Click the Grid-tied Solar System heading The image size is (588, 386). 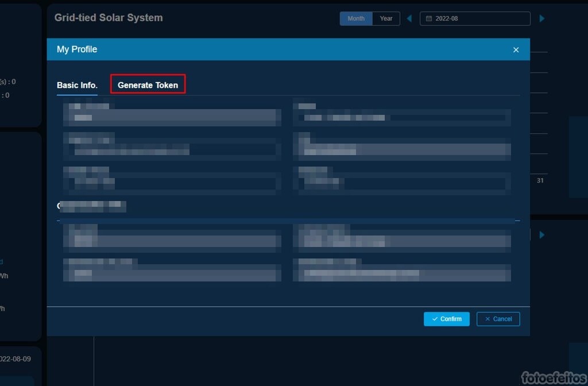tap(109, 18)
